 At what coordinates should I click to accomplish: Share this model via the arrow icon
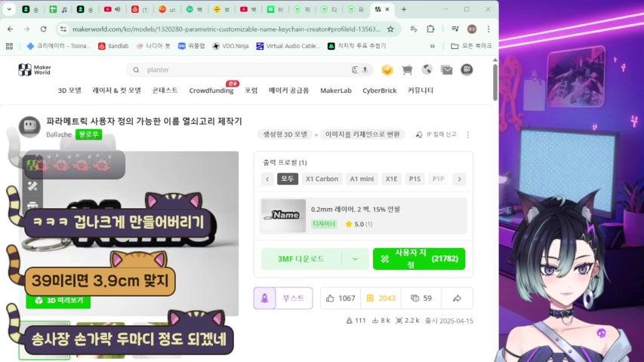tap(457, 299)
